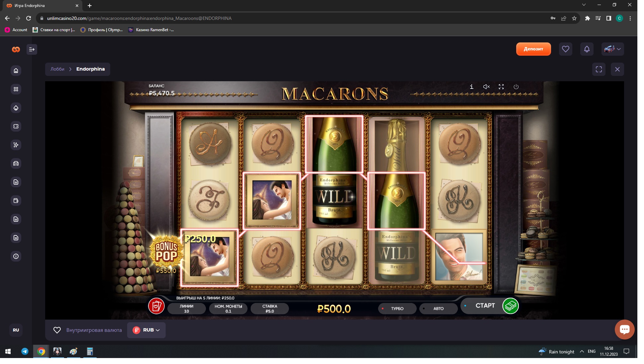
Task: Click the red gamble card icon
Action: tap(156, 306)
